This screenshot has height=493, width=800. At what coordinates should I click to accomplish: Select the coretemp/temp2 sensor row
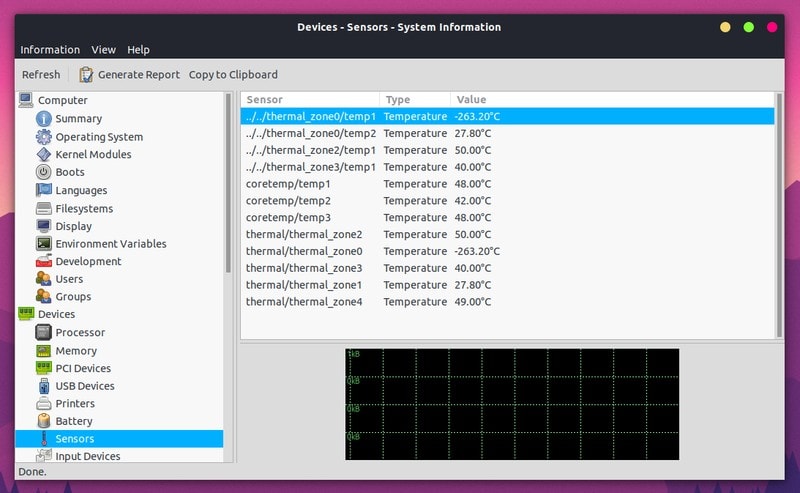click(x=507, y=201)
